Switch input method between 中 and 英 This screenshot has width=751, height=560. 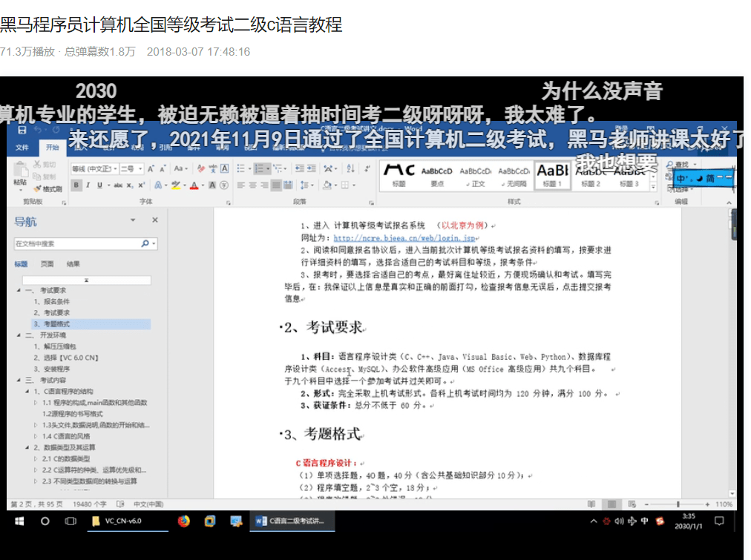coord(680,178)
